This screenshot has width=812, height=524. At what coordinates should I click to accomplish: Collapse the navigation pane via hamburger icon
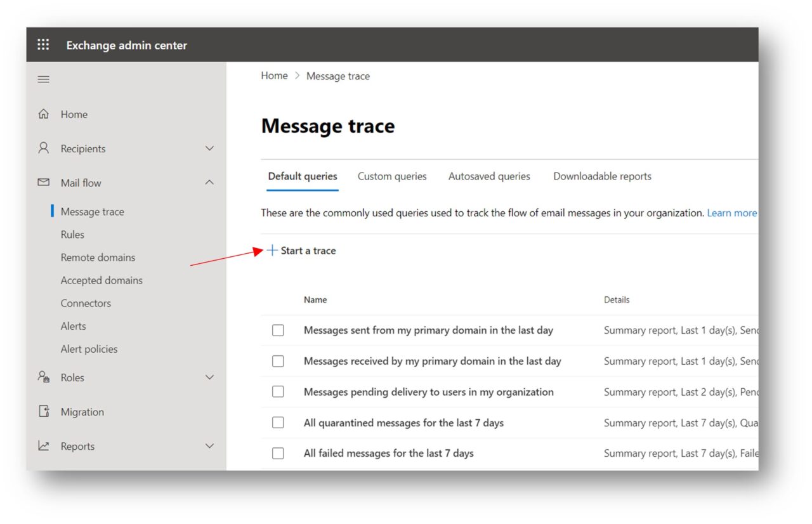point(43,79)
